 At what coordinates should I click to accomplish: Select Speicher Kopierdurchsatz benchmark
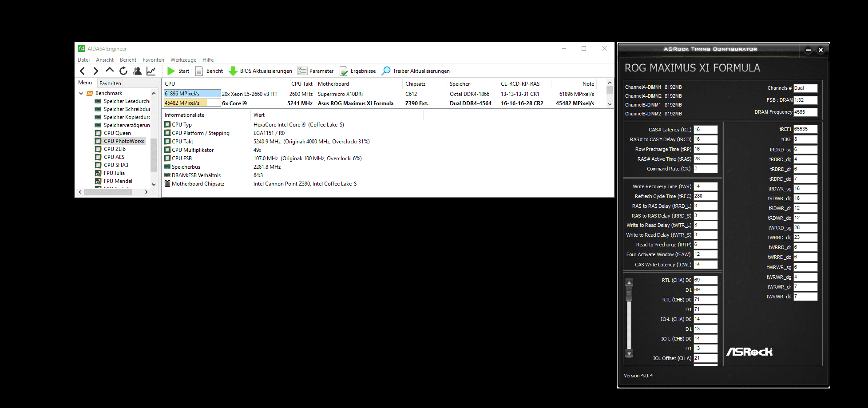click(x=123, y=117)
